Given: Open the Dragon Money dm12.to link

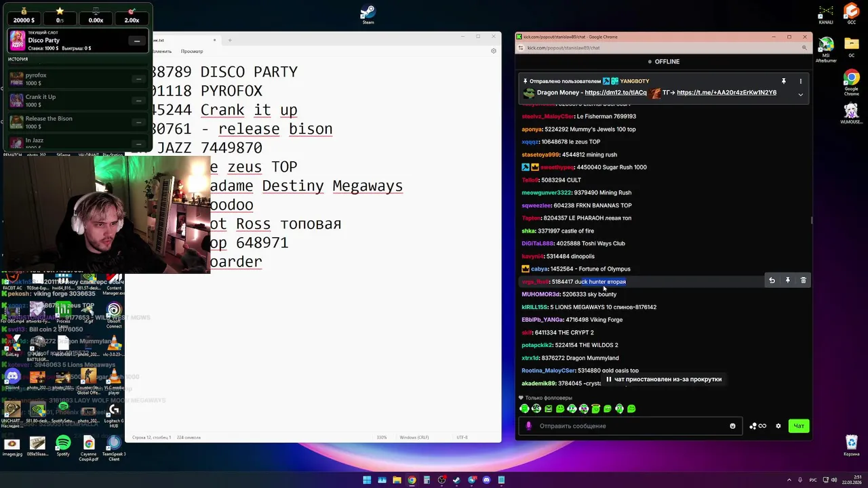Looking at the screenshot, I should click(616, 93).
